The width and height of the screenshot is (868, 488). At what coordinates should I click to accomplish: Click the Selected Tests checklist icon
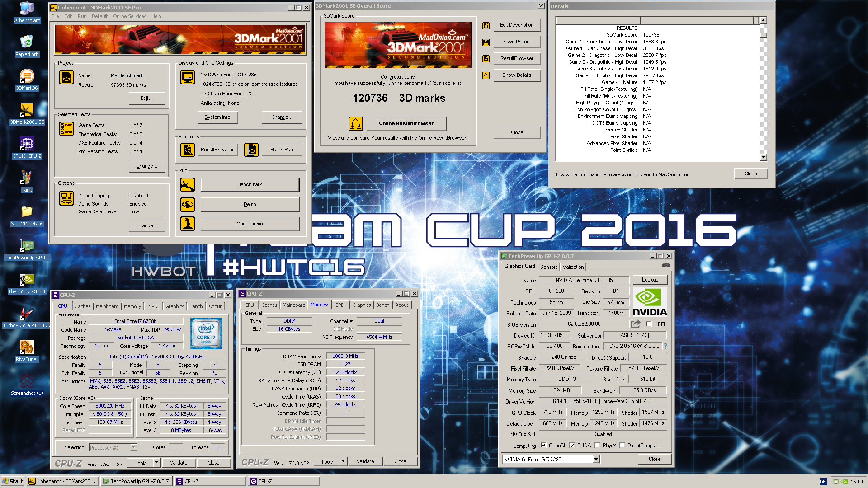click(x=66, y=129)
